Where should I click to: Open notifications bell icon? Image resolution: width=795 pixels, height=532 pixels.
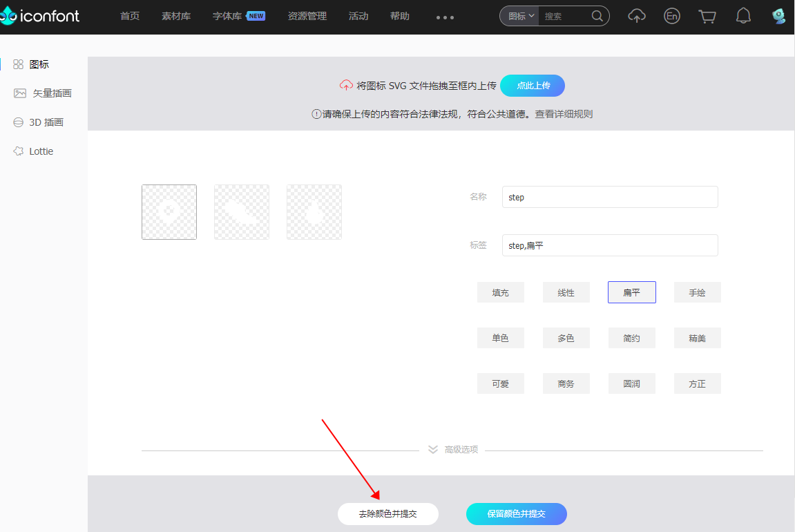pos(743,16)
